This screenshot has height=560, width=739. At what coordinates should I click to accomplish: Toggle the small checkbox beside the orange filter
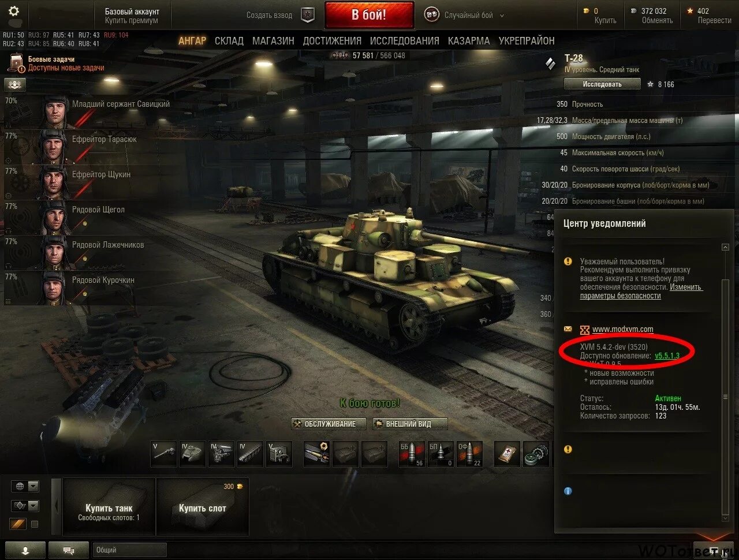pos(34,524)
